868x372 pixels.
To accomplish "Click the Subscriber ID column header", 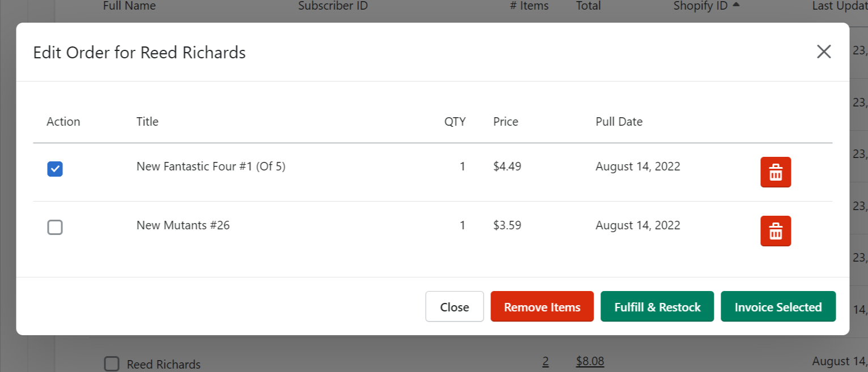I will click(x=333, y=6).
